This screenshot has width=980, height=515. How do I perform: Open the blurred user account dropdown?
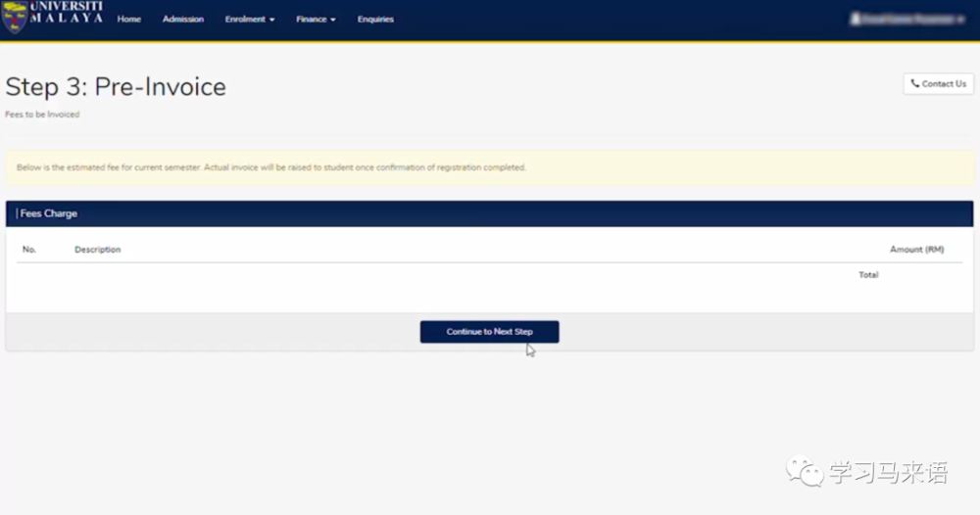(907, 19)
